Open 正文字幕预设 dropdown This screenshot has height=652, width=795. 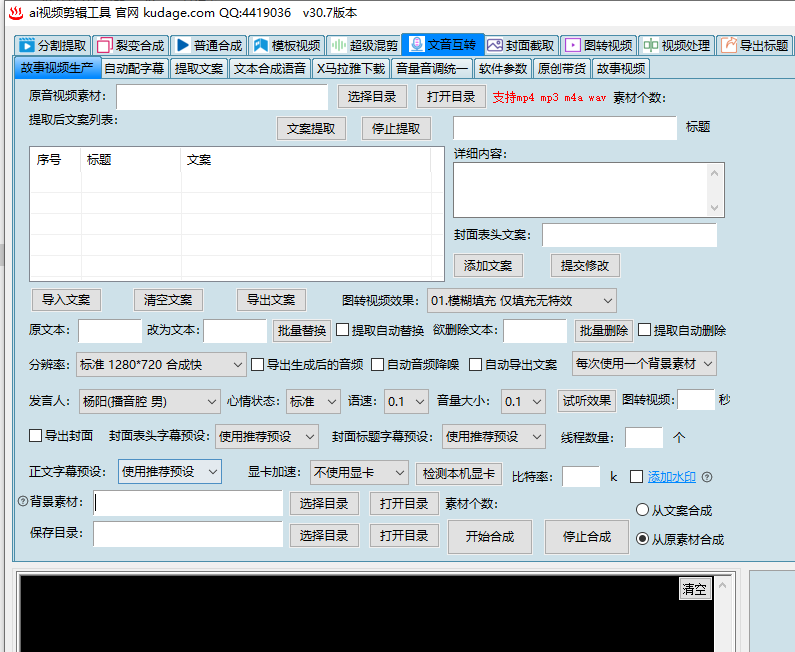click(x=170, y=472)
